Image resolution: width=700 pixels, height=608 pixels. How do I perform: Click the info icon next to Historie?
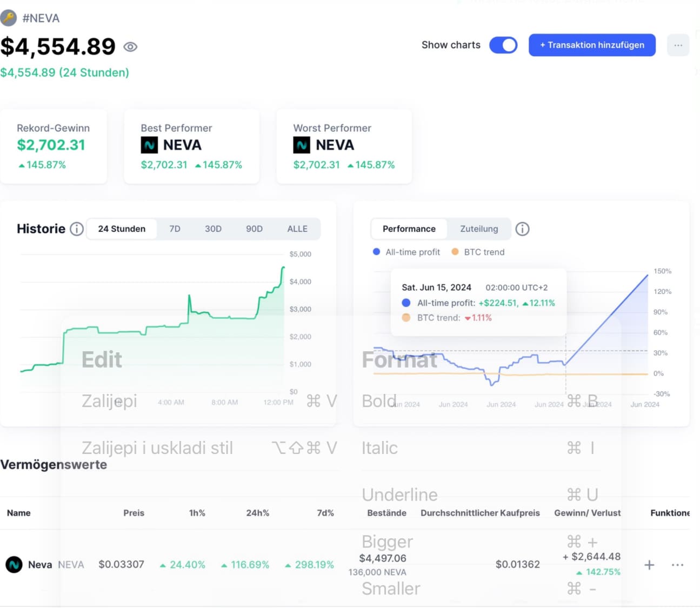77,229
